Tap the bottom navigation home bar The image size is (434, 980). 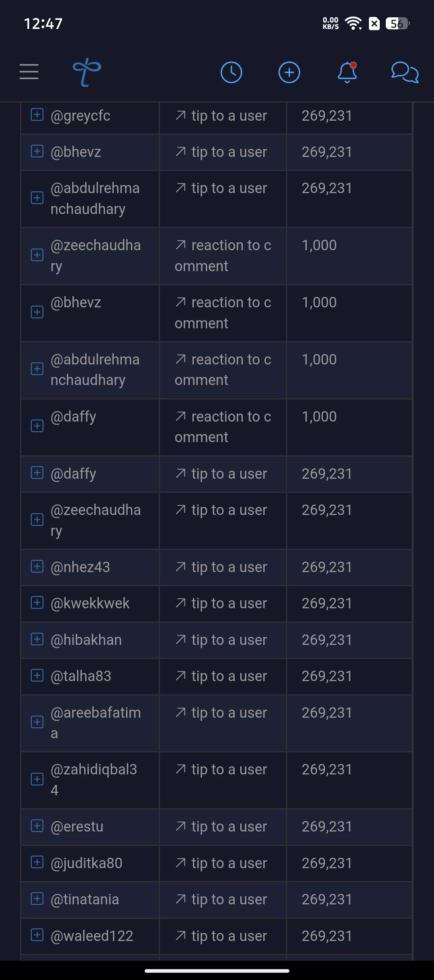click(217, 971)
